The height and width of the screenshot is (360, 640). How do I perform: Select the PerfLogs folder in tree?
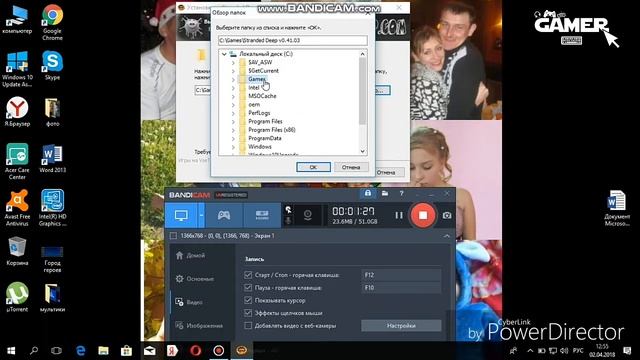coord(259,113)
